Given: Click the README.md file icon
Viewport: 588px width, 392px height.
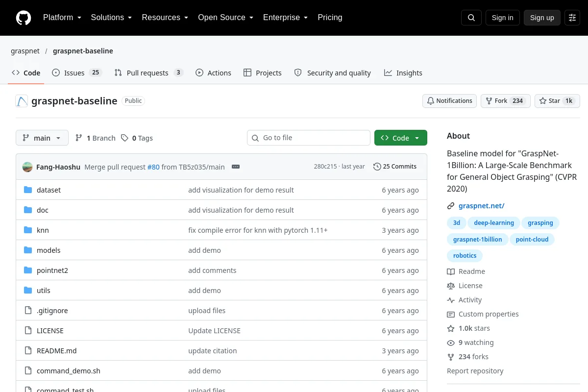Looking at the screenshot, I should click(x=28, y=350).
